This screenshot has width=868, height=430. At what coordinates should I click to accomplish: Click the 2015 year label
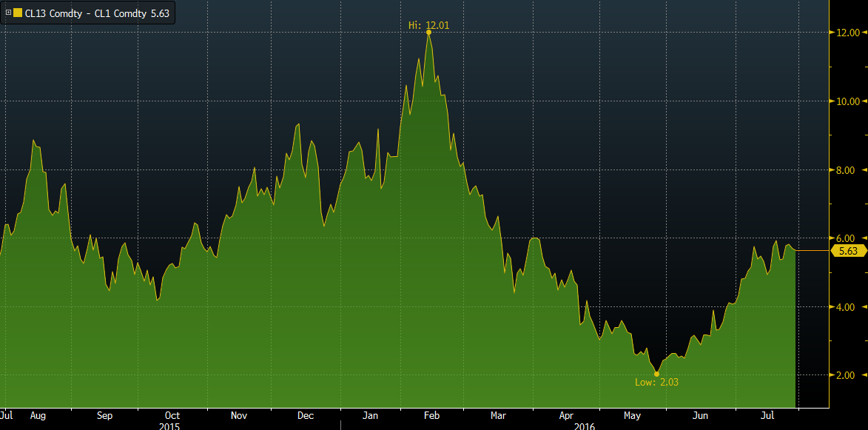coord(169,426)
